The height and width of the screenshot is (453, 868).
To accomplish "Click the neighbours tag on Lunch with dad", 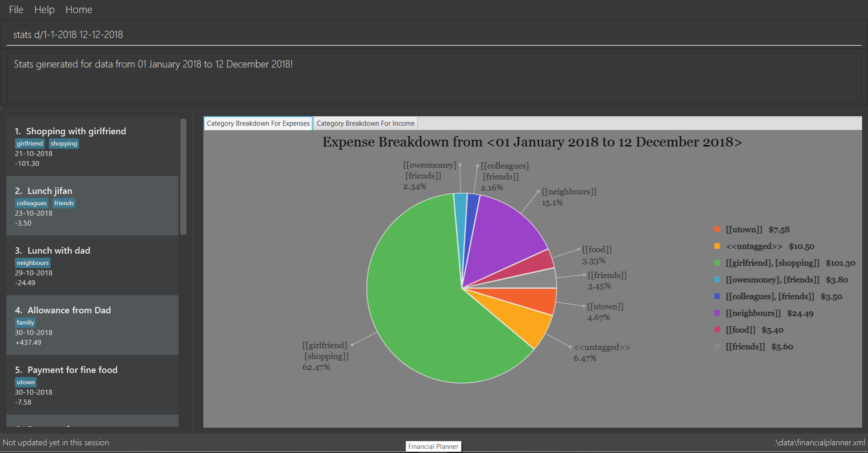I will coord(33,263).
